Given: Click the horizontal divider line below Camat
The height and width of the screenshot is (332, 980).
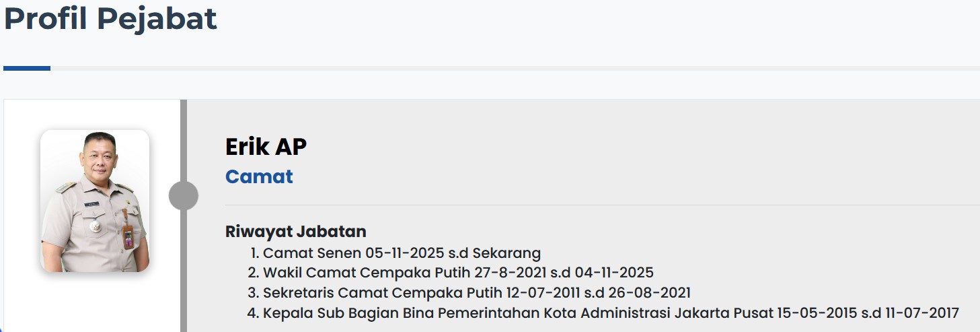Looking at the screenshot, I should pos(602,205).
